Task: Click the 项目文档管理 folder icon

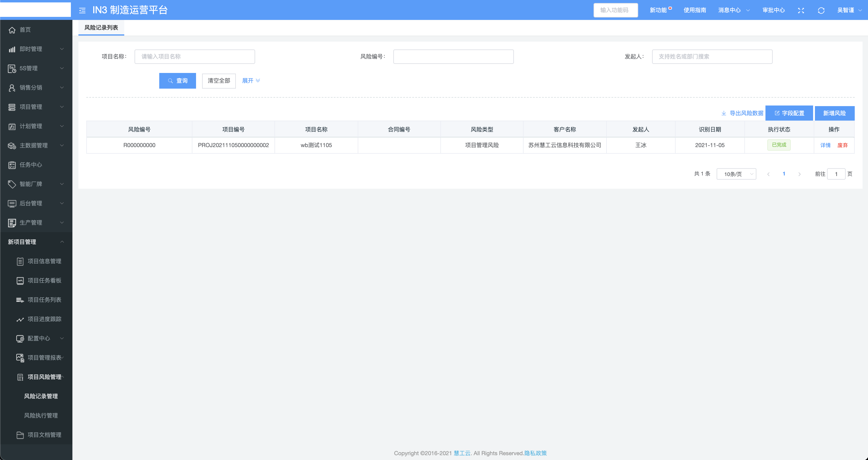Action: pos(20,435)
